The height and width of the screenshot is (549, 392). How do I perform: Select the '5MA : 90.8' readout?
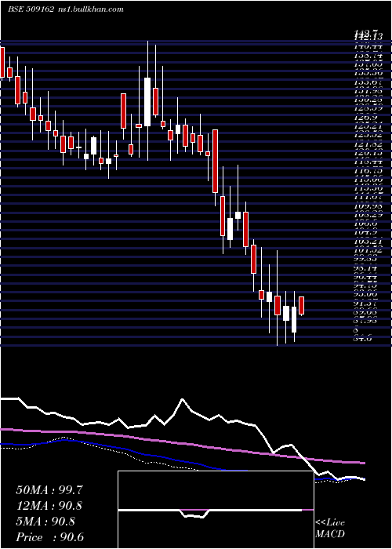click(45, 522)
